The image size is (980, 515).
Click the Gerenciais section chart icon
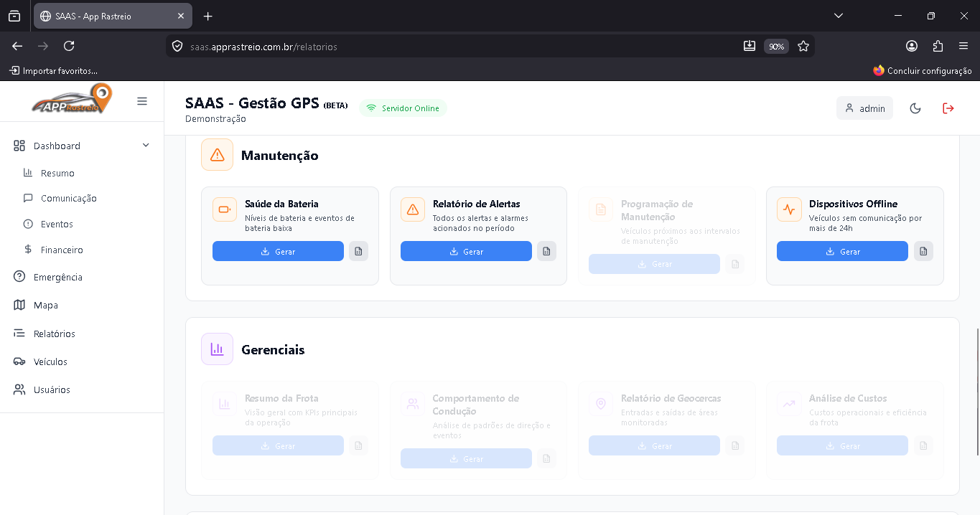pos(218,349)
